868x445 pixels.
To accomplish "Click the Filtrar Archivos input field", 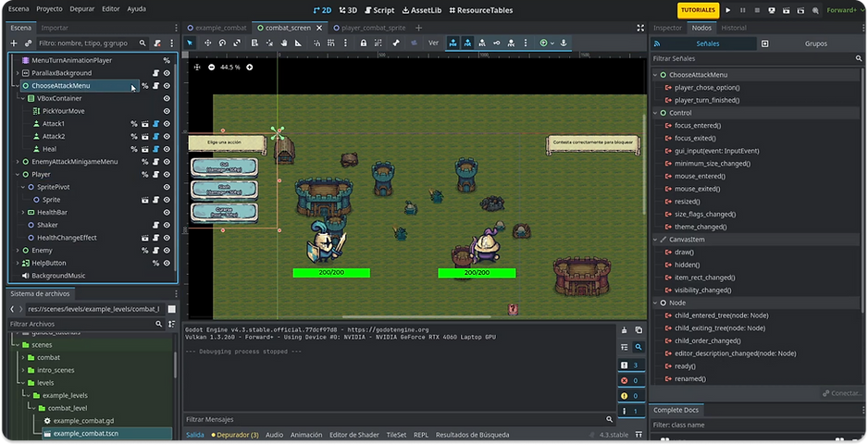I will [x=86, y=325].
